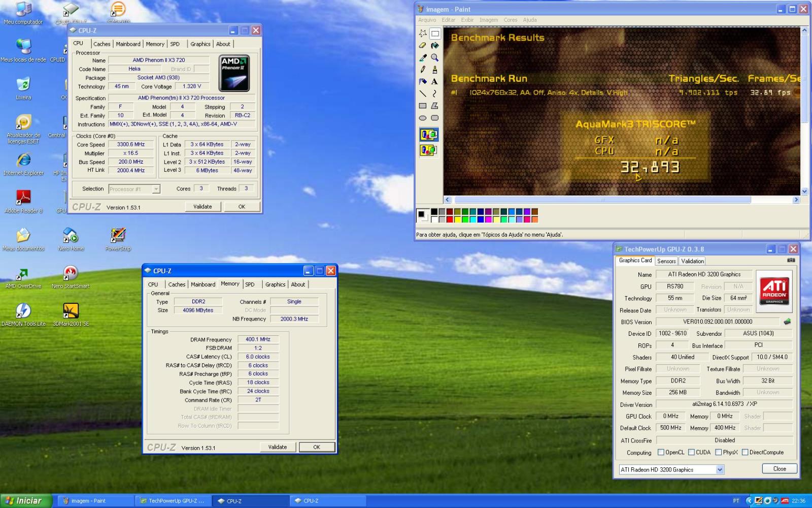812x508 pixels.
Task: Open Graphics tab in top CPU-Z window
Action: point(200,44)
